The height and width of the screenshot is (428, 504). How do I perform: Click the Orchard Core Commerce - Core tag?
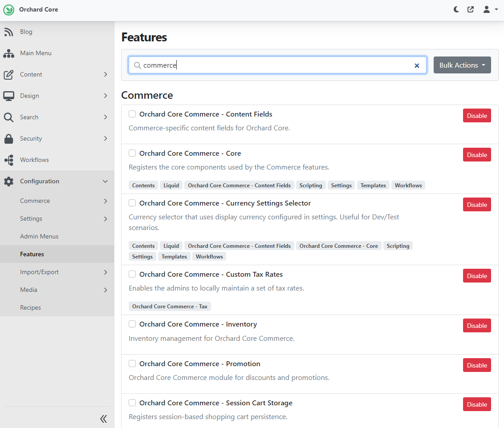339,246
